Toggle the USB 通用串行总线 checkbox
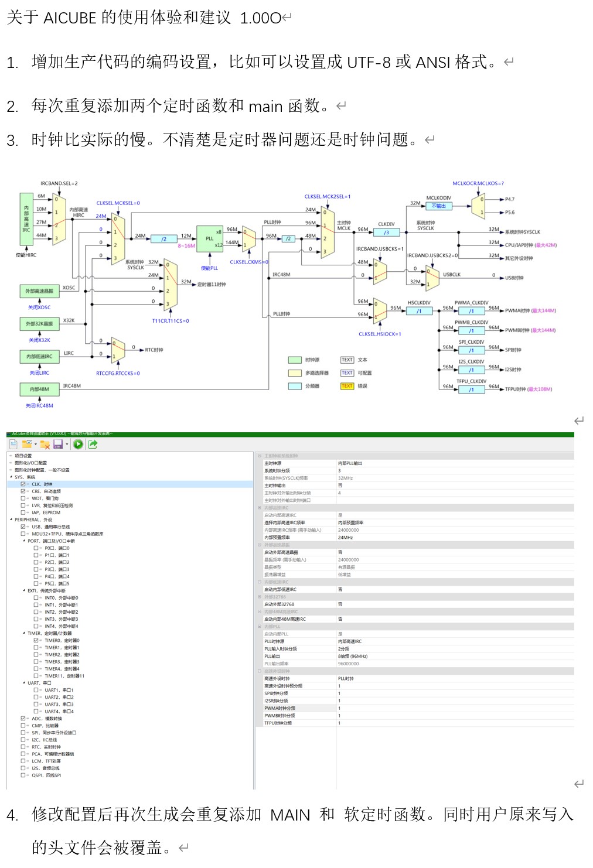Screen dimensions: 593x868 pyautogui.click(x=23, y=527)
